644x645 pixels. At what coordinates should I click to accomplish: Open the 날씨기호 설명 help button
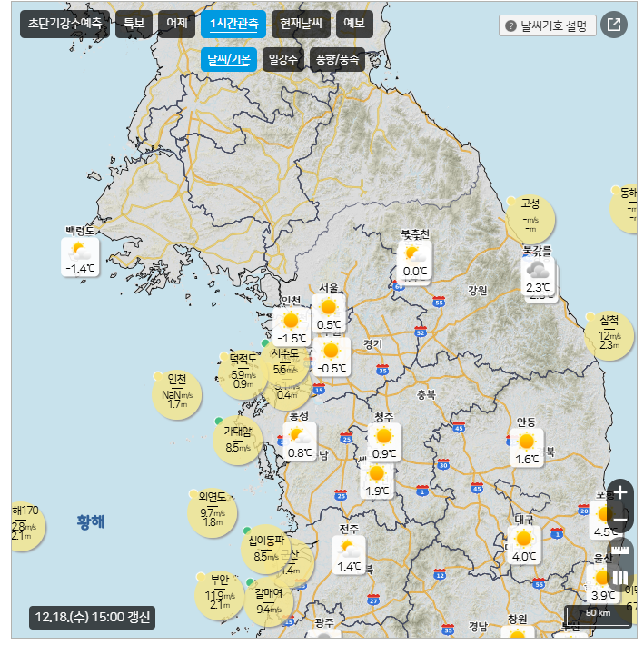pos(548,26)
